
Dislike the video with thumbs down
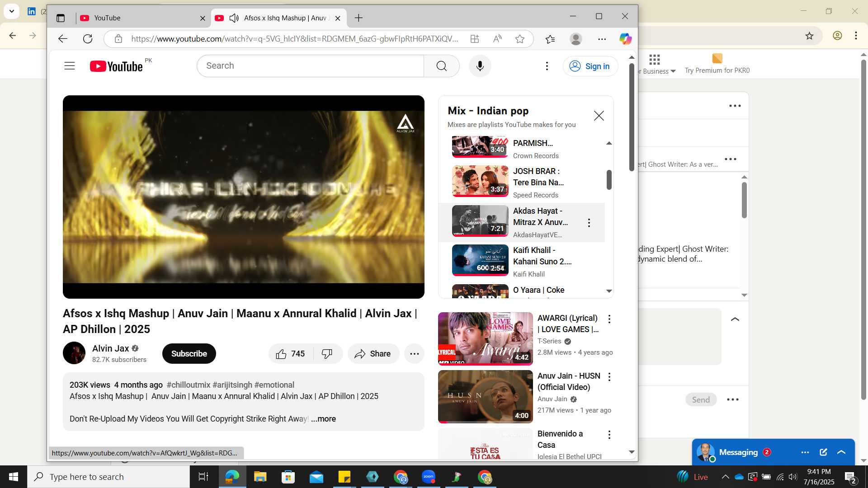tap(327, 354)
